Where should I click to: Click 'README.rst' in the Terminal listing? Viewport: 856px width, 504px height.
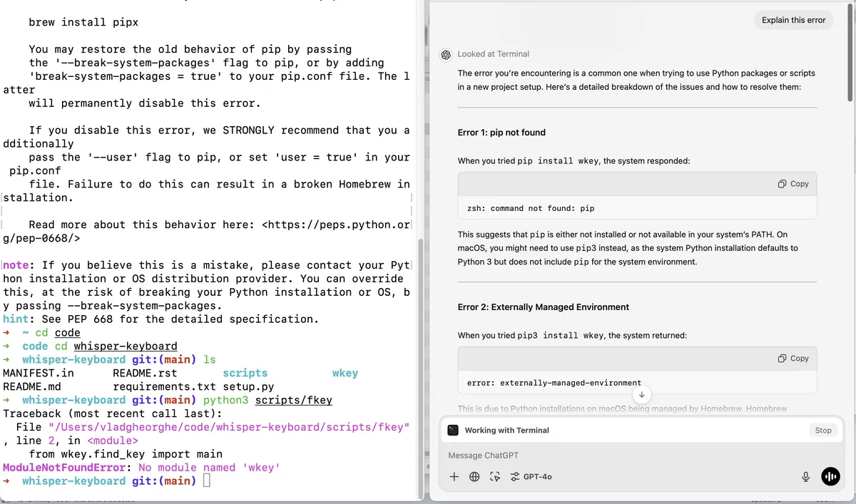145,374
